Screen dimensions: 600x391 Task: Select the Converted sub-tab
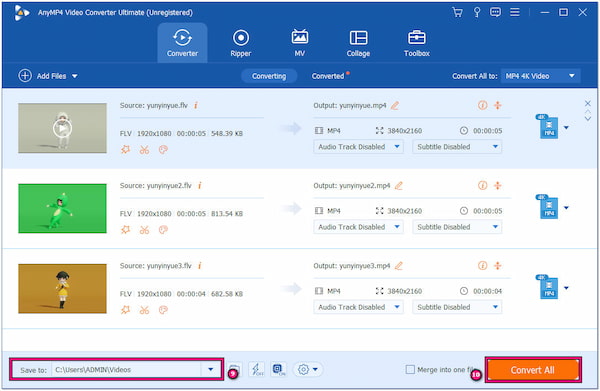point(328,76)
